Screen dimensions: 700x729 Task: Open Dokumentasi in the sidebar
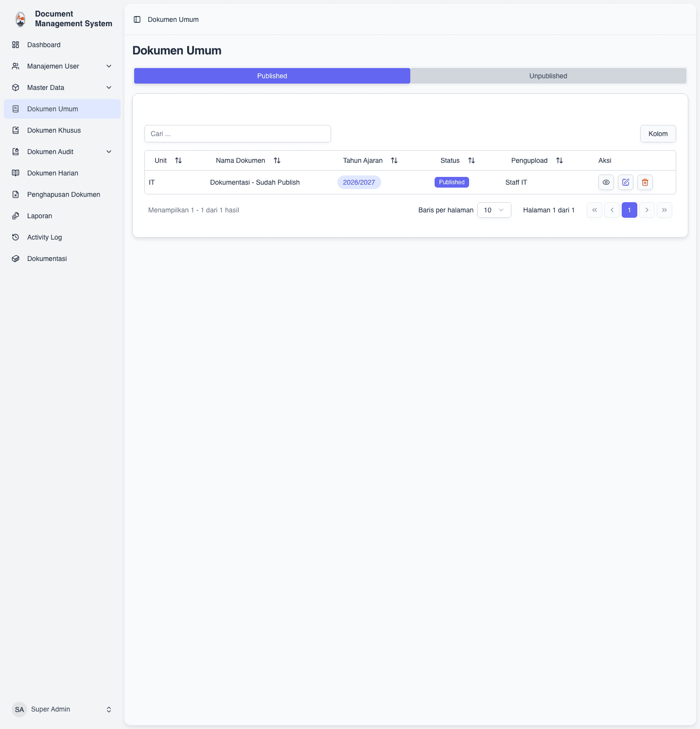[x=62, y=259]
